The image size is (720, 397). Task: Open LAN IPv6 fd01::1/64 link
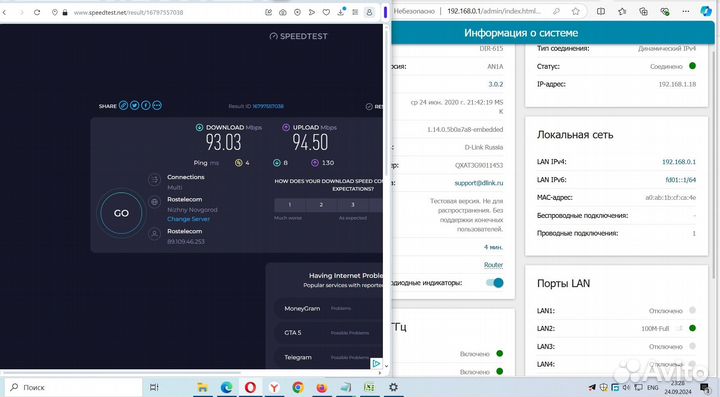pyautogui.click(x=681, y=179)
